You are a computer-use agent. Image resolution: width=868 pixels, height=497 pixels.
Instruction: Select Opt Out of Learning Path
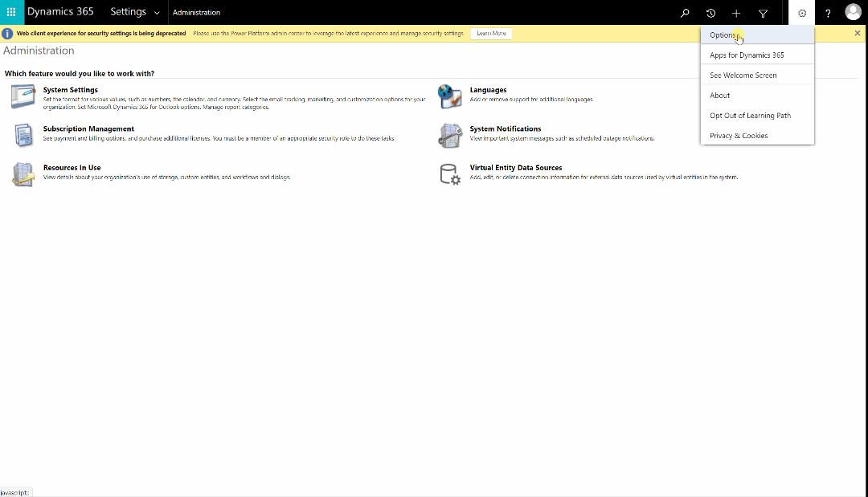pos(750,115)
